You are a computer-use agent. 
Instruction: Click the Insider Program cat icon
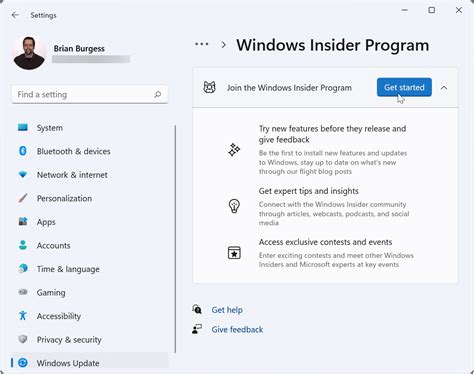coord(209,87)
